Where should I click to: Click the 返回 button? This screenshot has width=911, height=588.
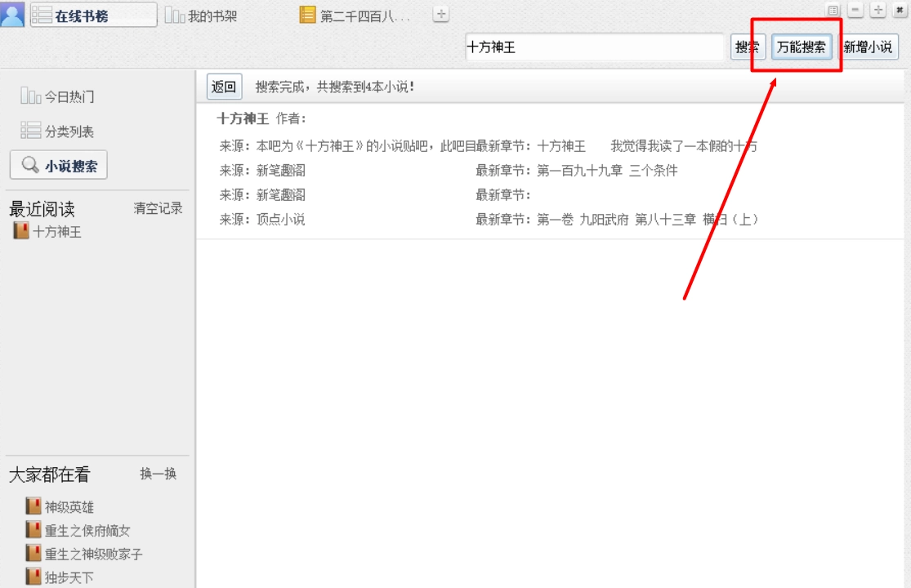[x=224, y=87]
